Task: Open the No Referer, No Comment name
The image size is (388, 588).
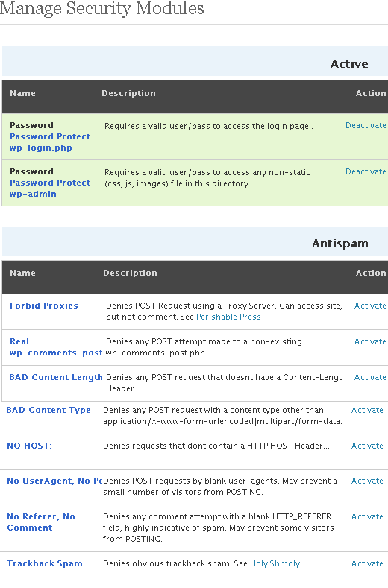Action: 41,522
